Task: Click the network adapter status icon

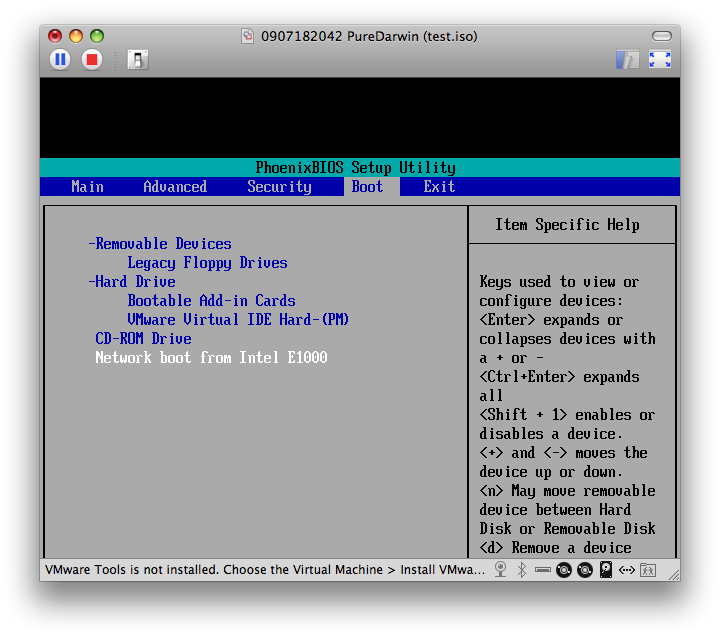Action: (x=627, y=570)
